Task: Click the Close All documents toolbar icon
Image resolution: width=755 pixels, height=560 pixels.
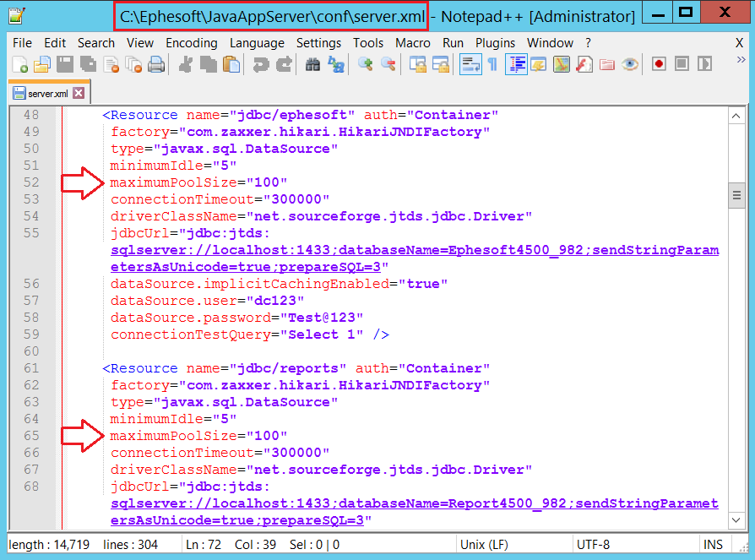Action: click(133, 64)
